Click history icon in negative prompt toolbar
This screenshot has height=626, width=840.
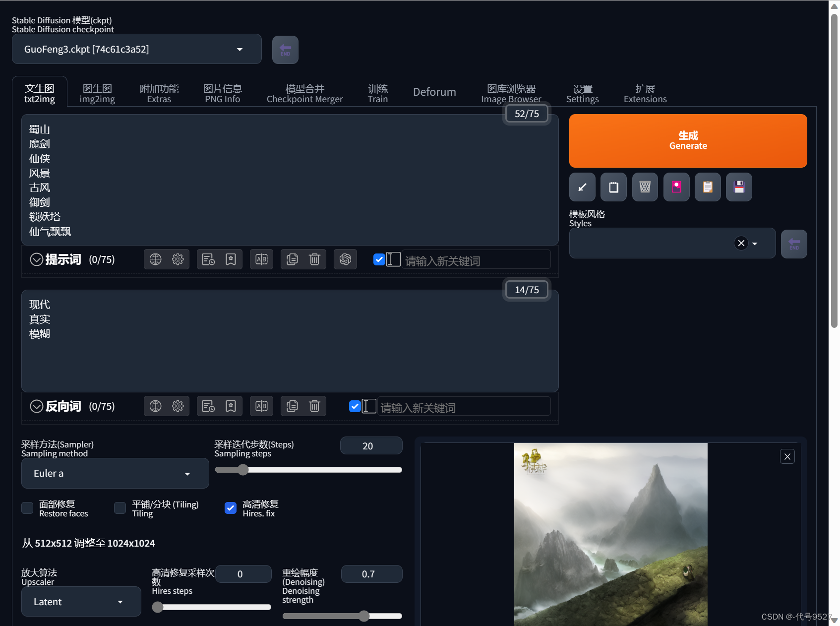point(208,406)
